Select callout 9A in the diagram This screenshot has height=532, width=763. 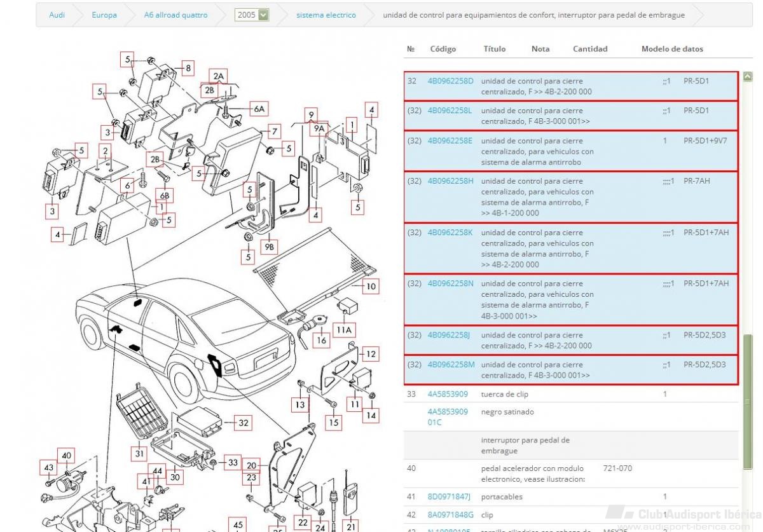coord(319,128)
